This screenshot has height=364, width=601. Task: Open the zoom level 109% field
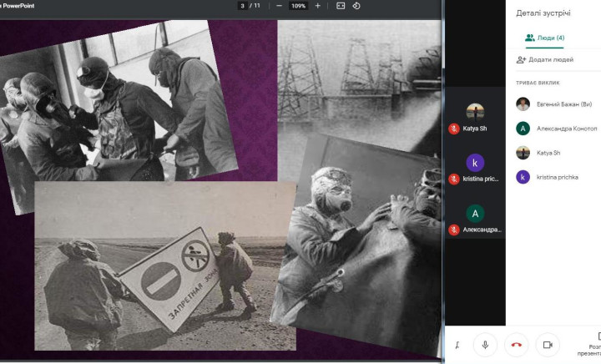point(298,6)
